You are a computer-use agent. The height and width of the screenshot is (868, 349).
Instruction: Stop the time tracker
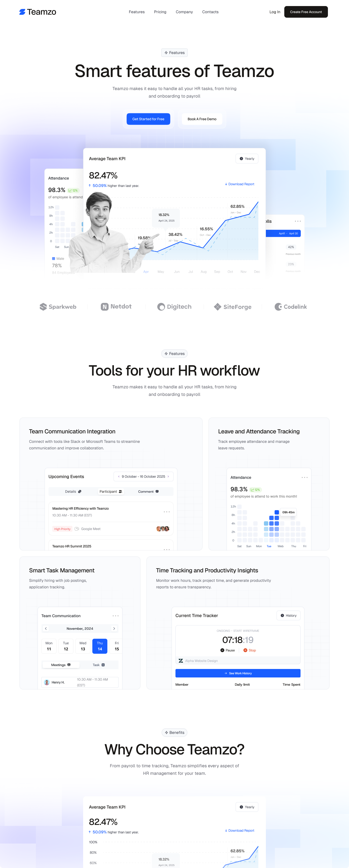click(250, 650)
